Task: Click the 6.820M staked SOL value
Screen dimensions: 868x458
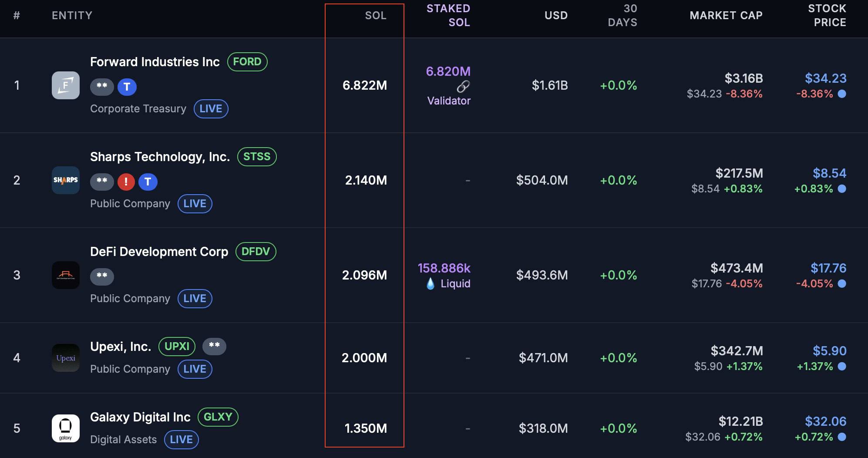Action: point(448,71)
